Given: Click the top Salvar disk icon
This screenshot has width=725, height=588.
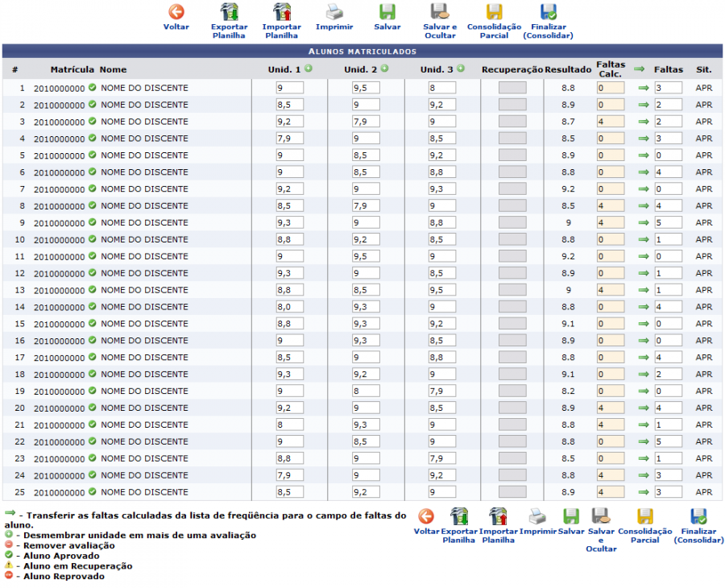Looking at the screenshot, I should coord(387,12).
